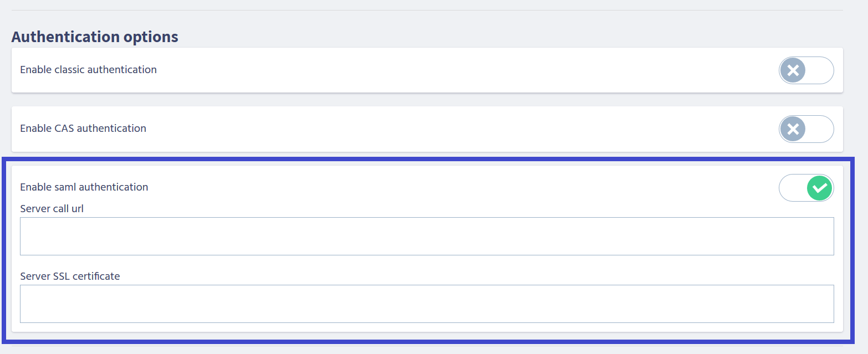Click the "Enable CAS authentication" label text

tap(83, 129)
